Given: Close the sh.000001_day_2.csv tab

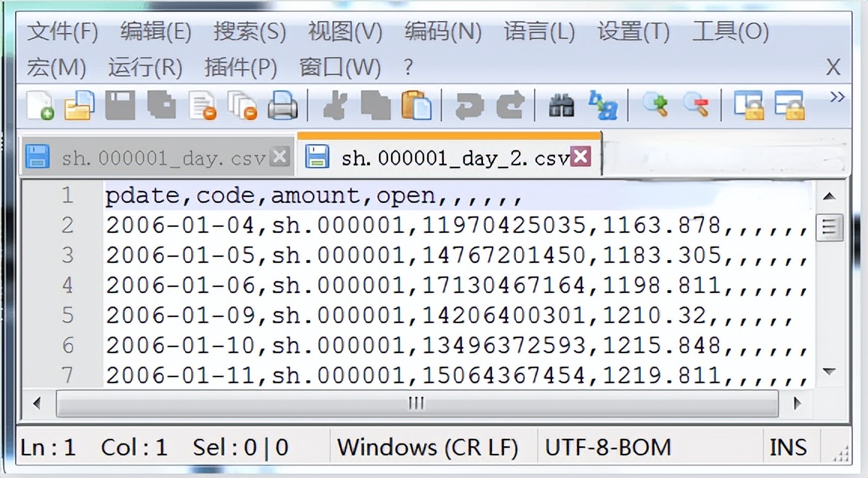Looking at the screenshot, I should pos(581,156).
